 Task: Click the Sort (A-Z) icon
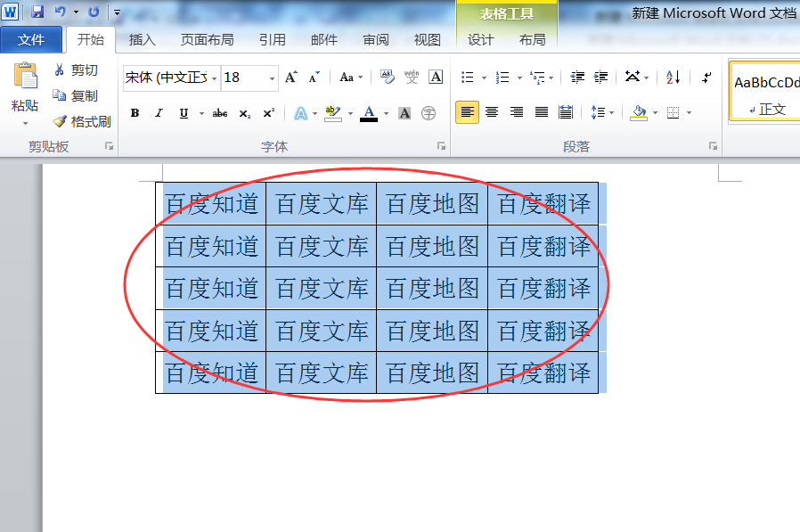coord(673,78)
